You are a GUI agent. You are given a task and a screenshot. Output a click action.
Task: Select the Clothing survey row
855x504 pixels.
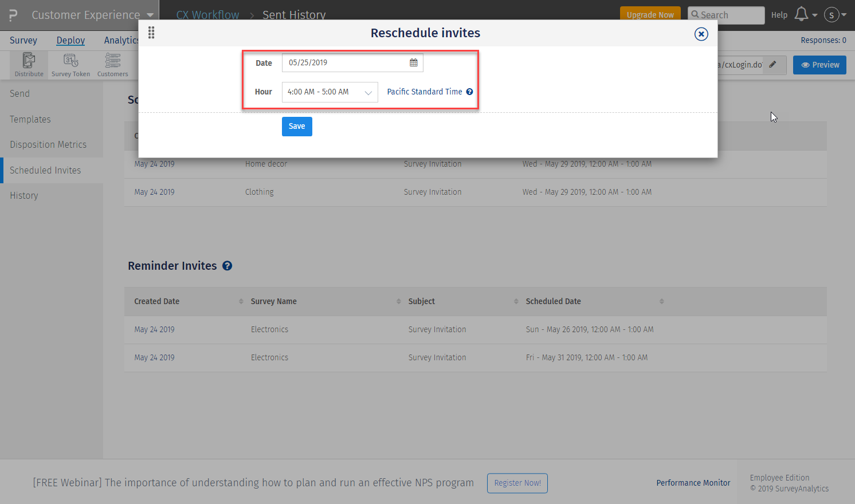[476, 192]
